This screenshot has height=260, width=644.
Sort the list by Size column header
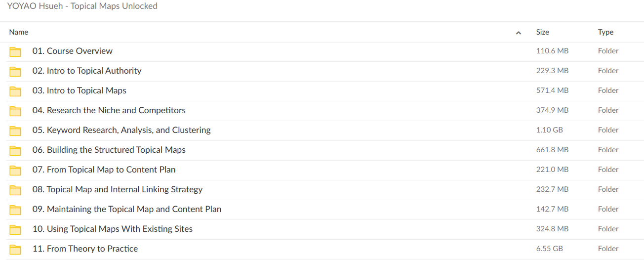[x=542, y=32]
